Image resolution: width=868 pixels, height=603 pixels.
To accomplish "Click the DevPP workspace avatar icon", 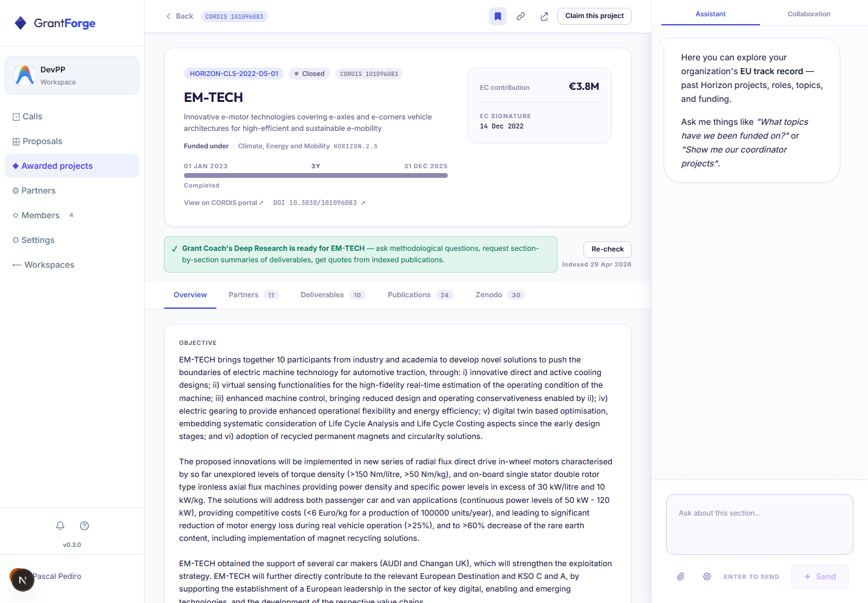I will (25, 75).
